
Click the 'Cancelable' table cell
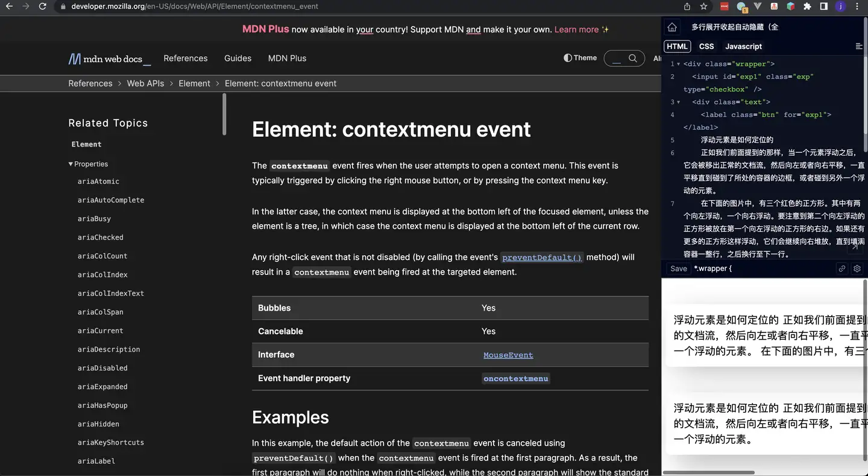[x=280, y=331]
